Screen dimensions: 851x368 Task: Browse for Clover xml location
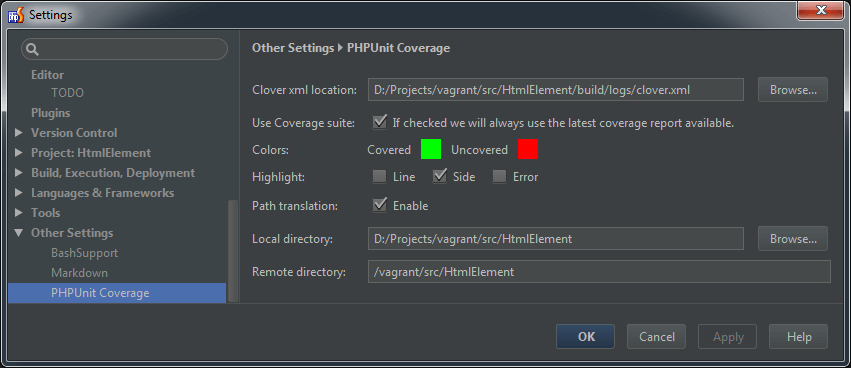(x=792, y=90)
